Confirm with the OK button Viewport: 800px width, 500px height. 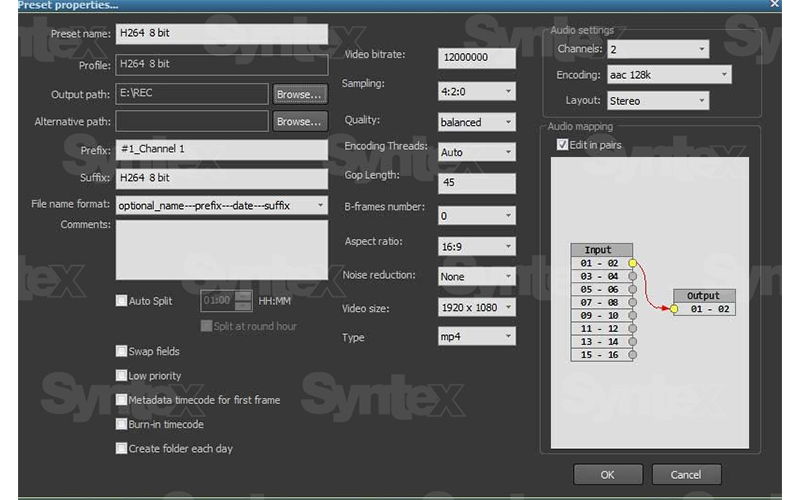(x=608, y=474)
